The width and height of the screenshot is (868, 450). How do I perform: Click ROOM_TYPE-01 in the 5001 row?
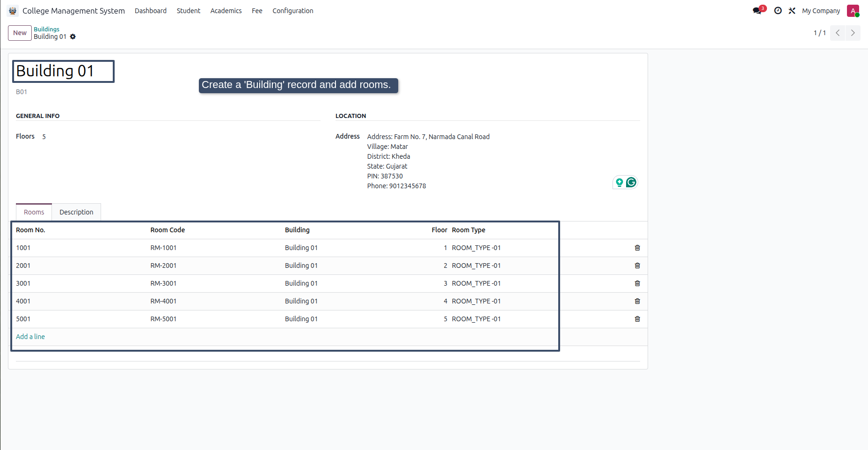point(476,319)
